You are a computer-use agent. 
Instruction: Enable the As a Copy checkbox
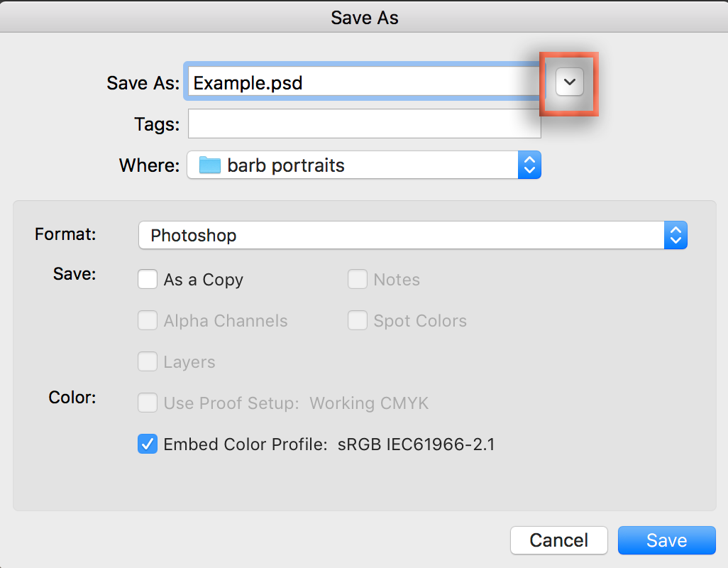pos(148,280)
